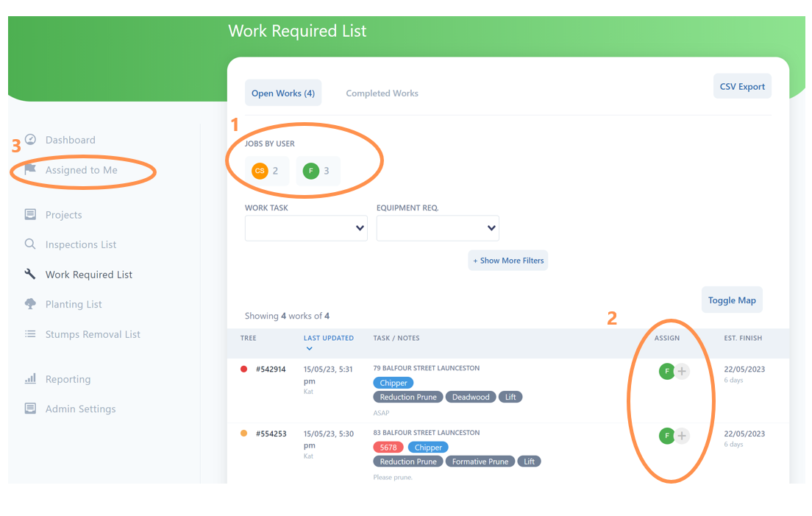Click the CSV Export button
812x516 pixels.
tap(742, 85)
